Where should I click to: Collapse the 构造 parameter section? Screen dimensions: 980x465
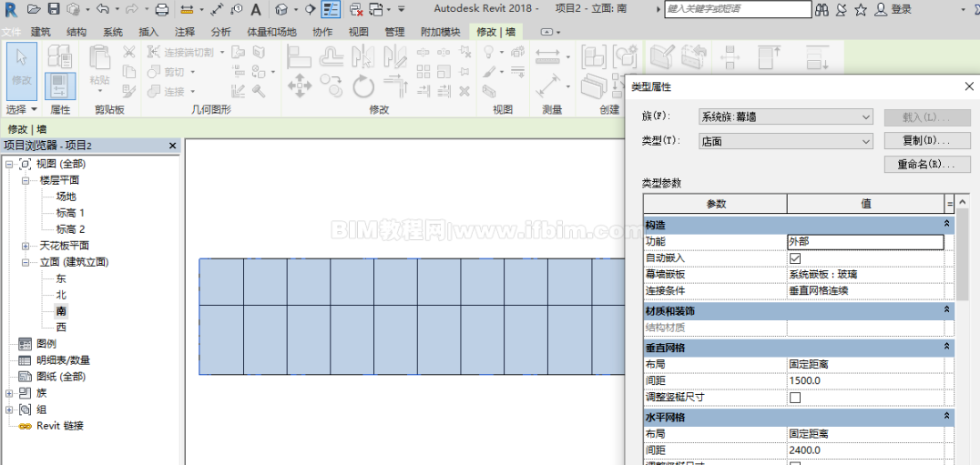coord(947,224)
